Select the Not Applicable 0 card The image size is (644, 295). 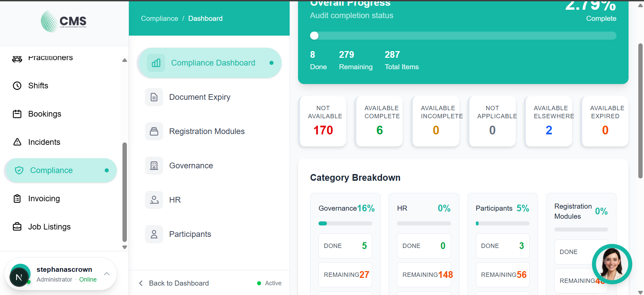492,121
